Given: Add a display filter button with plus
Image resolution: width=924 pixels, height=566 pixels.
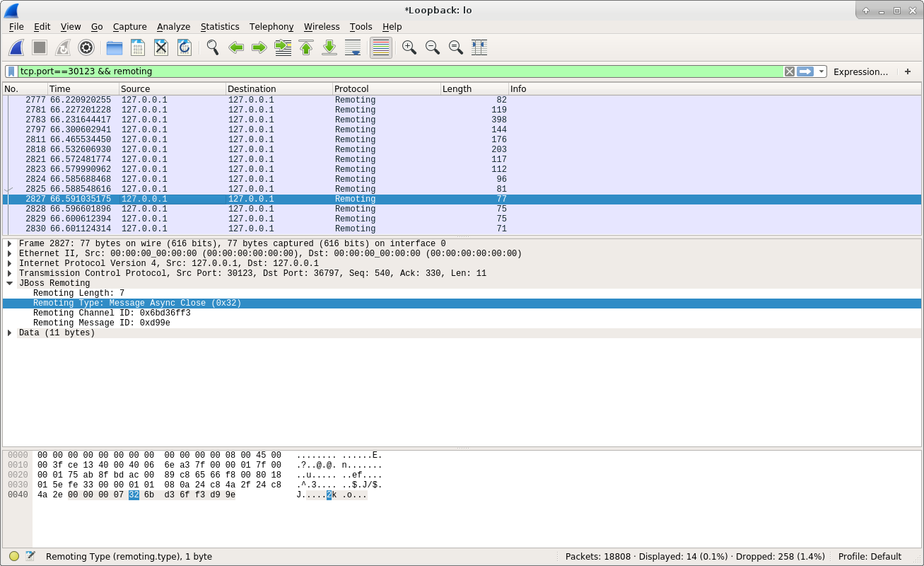Looking at the screenshot, I should coord(908,71).
